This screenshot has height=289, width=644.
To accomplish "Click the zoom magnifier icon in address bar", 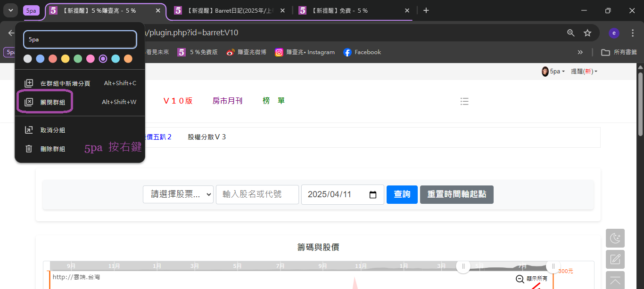I will click(x=571, y=33).
